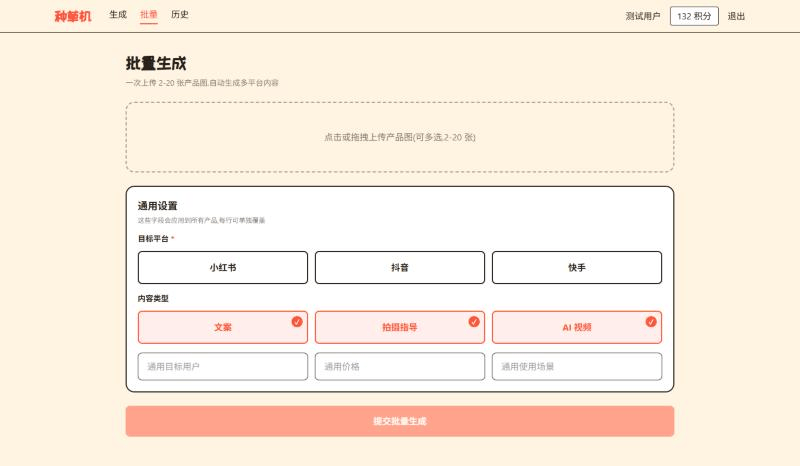
Task: Open the 132 积分 credits button
Action: (694, 16)
